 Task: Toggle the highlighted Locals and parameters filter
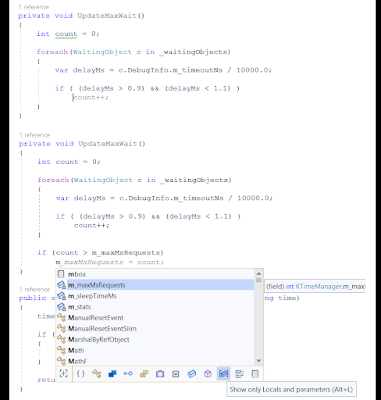[223, 374]
